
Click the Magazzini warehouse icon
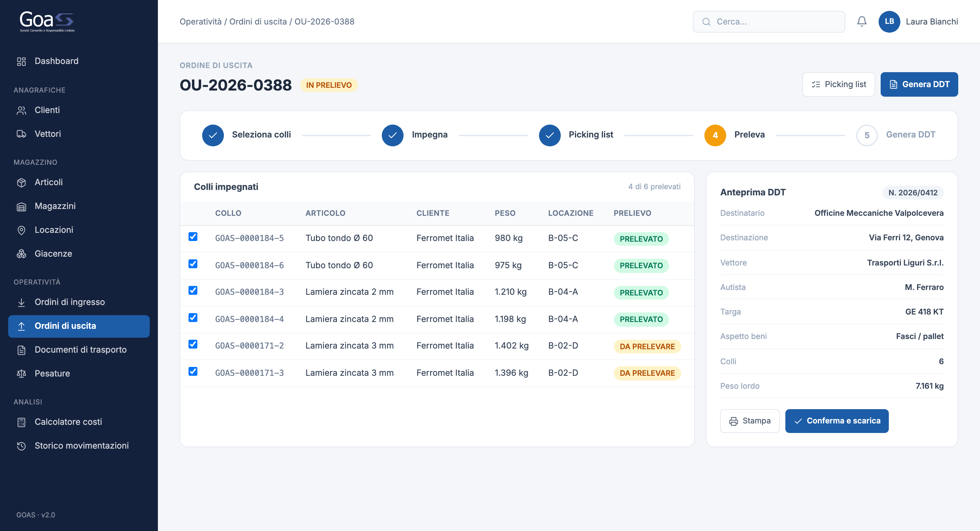coord(21,206)
